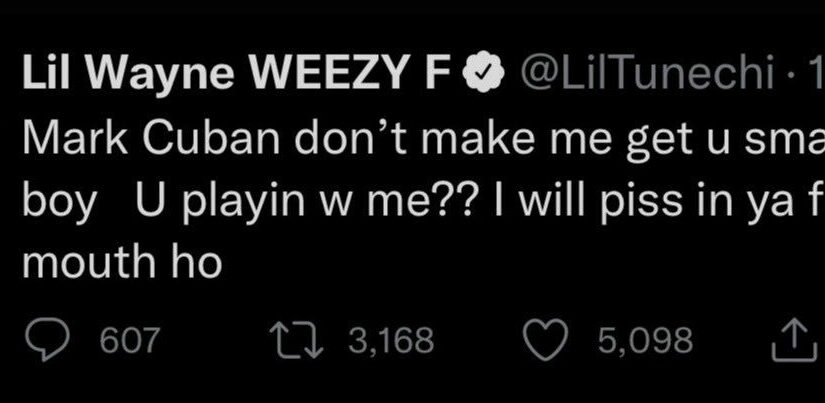825x403 pixels.
Task: Retweet using the arrows icon
Action: pyautogui.click(x=296, y=340)
